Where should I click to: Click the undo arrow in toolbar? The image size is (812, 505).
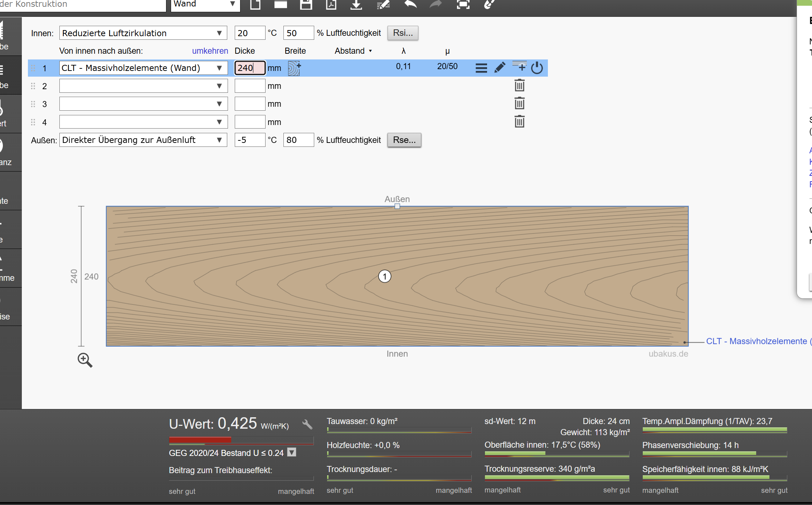coord(410,4)
